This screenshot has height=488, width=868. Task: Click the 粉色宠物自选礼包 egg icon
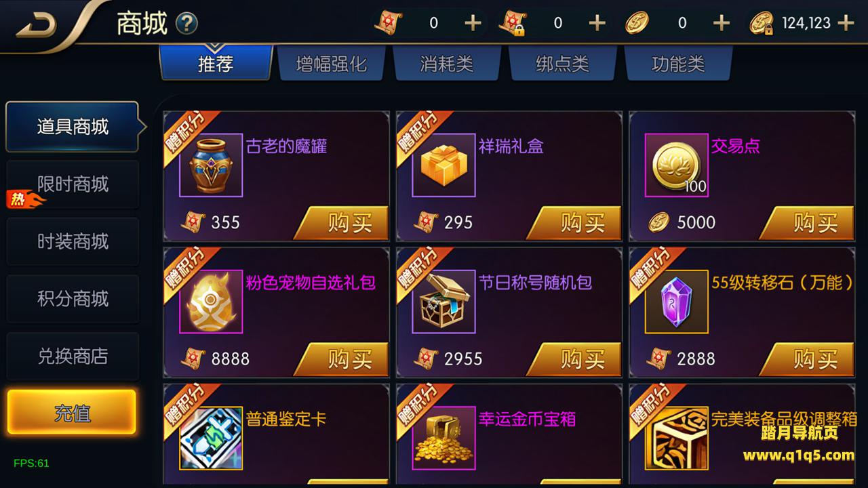tap(210, 302)
